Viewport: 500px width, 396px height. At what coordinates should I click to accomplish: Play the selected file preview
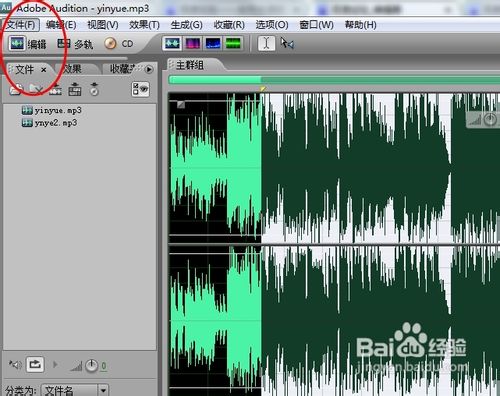click(55, 365)
